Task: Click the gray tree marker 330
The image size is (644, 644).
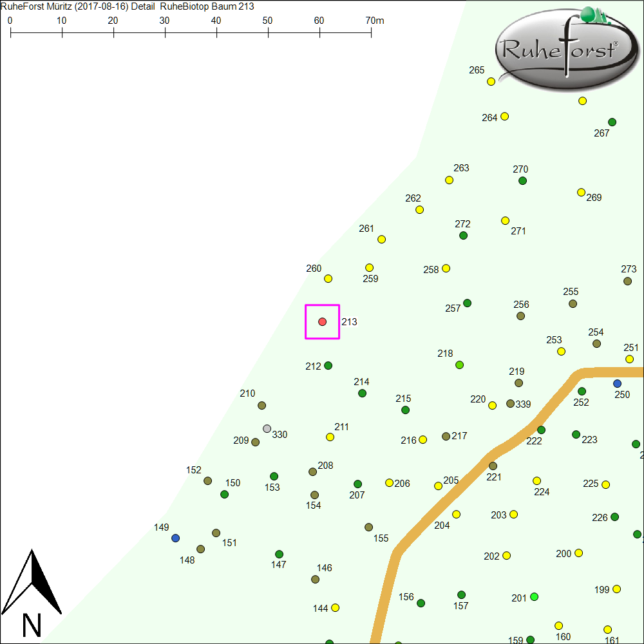Action: pyautogui.click(x=267, y=429)
